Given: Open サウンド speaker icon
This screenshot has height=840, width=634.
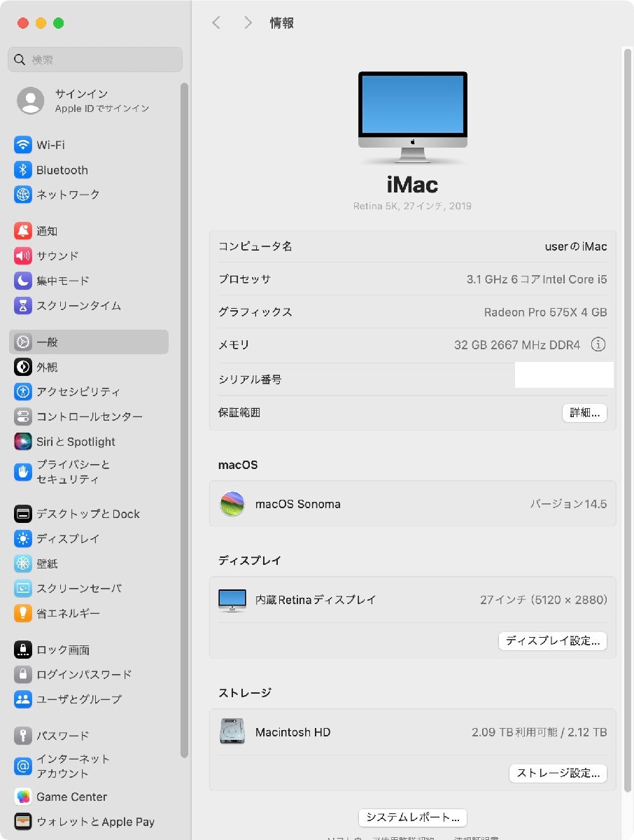Looking at the screenshot, I should 23,256.
